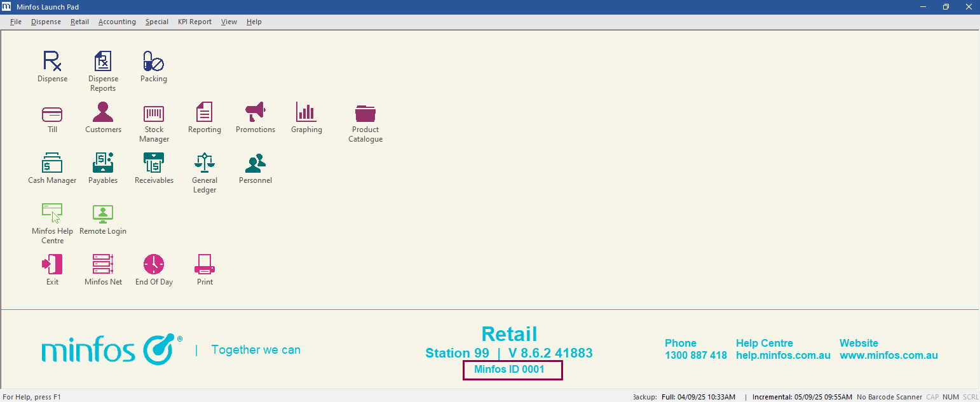Open the Accounting menu

pos(117,22)
